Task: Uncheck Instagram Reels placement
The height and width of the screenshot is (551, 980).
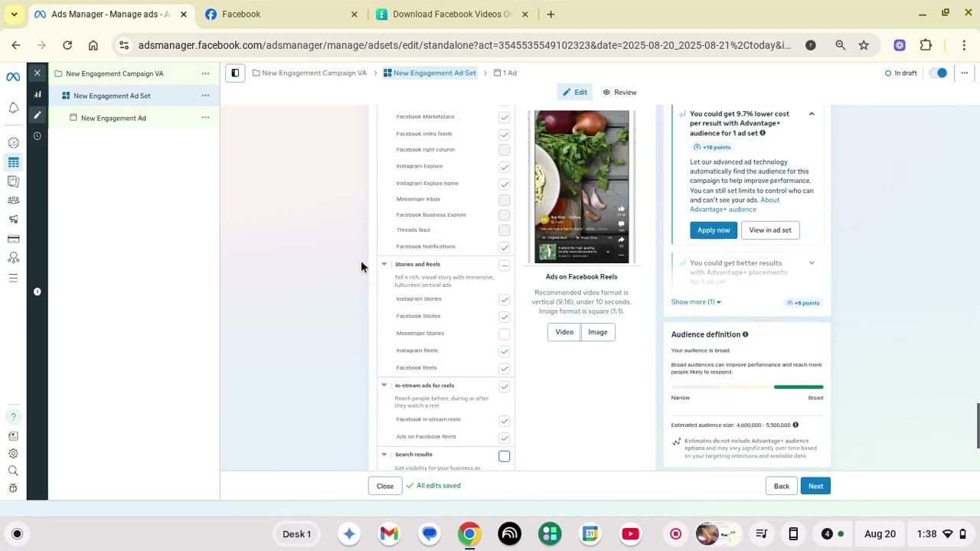Action: tap(504, 351)
